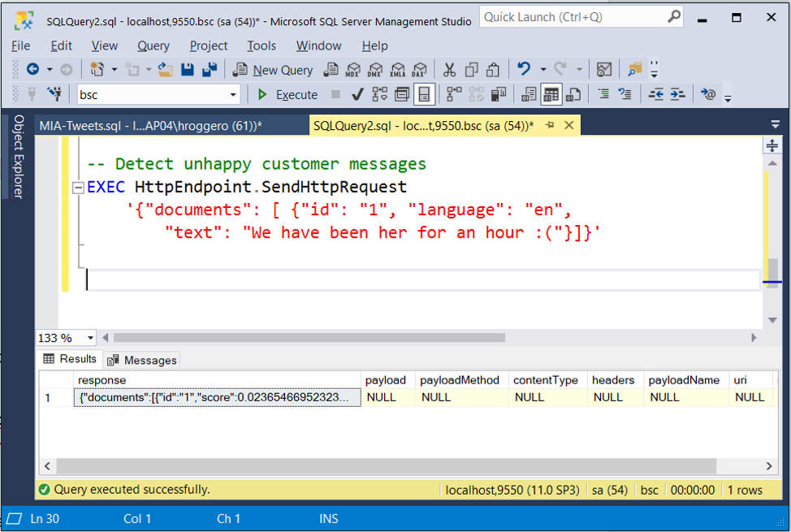Click the Undo arrow icon
This screenshot has width=791, height=532.
pos(524,69)
